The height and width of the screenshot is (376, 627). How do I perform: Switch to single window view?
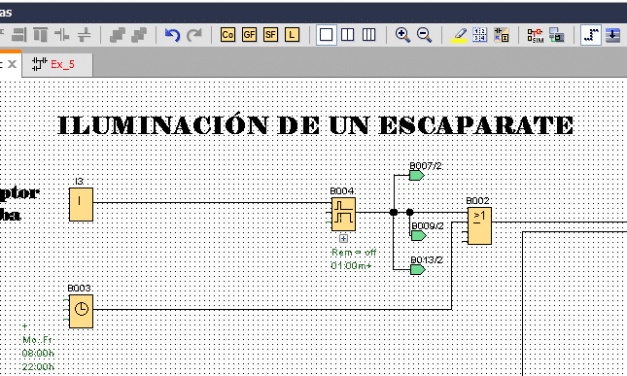pyautogui.click(x=326, y=35)
